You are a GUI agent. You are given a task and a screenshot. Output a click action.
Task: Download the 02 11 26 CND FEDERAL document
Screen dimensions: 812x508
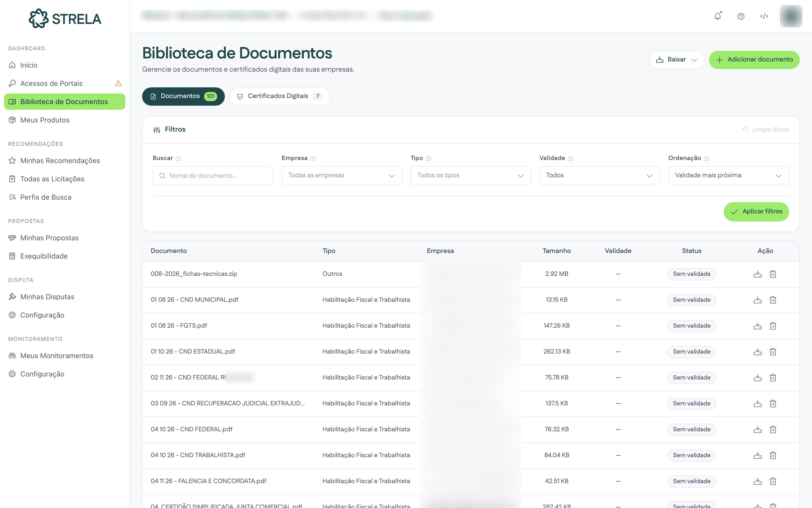pos(757,377)
